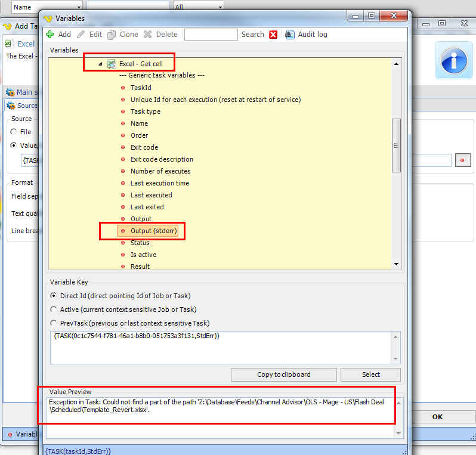This screenshot has width=476, height=455.
Task: Click the Clone variable icon
Action: (112, 35)
